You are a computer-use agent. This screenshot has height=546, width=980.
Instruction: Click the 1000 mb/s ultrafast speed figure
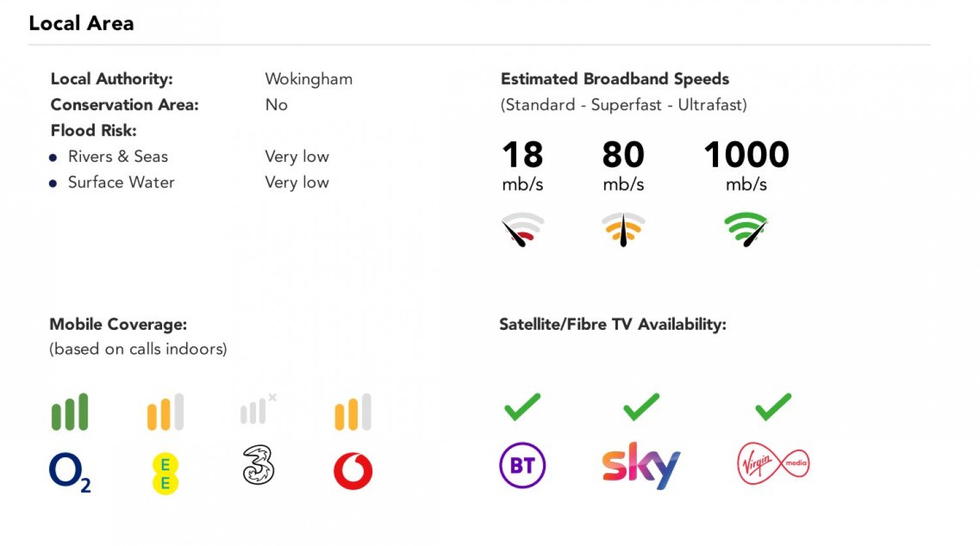(746, 155)
